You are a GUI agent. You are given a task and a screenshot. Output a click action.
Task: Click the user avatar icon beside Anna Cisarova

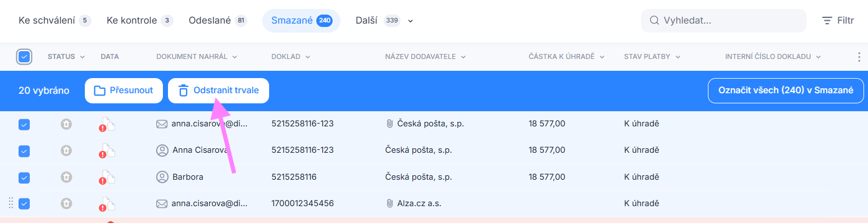pyautogui.click(x=162, y=150)
